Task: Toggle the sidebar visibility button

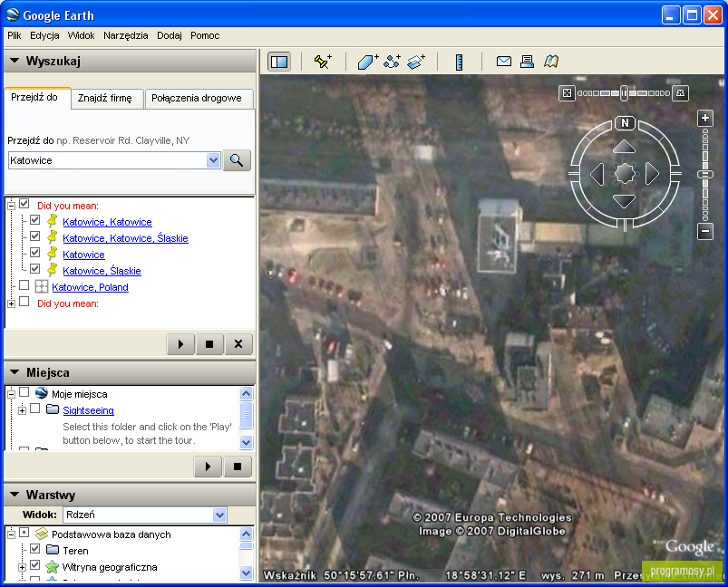Action: tap(279, 62)
